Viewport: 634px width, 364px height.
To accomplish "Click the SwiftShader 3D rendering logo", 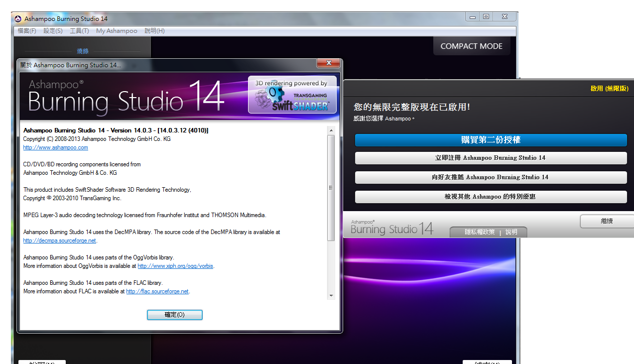I will coord(292,95).
